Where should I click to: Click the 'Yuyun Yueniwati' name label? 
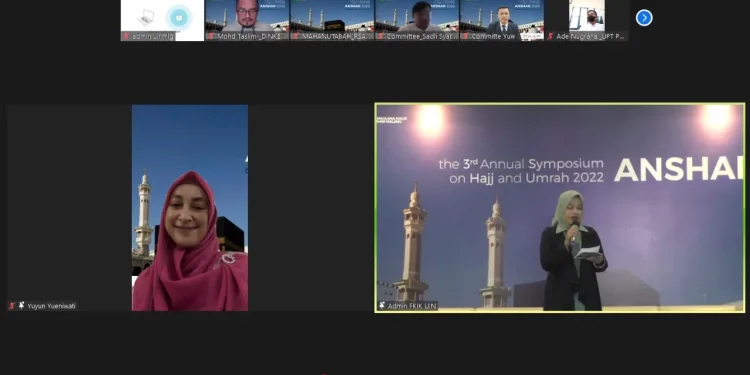click(x=51, y=306)
